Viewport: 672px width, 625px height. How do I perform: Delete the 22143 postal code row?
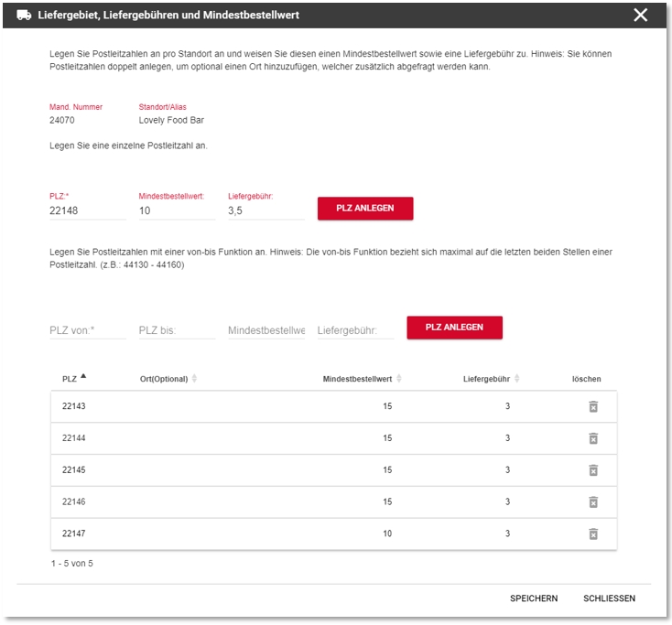tap(593, 406)
